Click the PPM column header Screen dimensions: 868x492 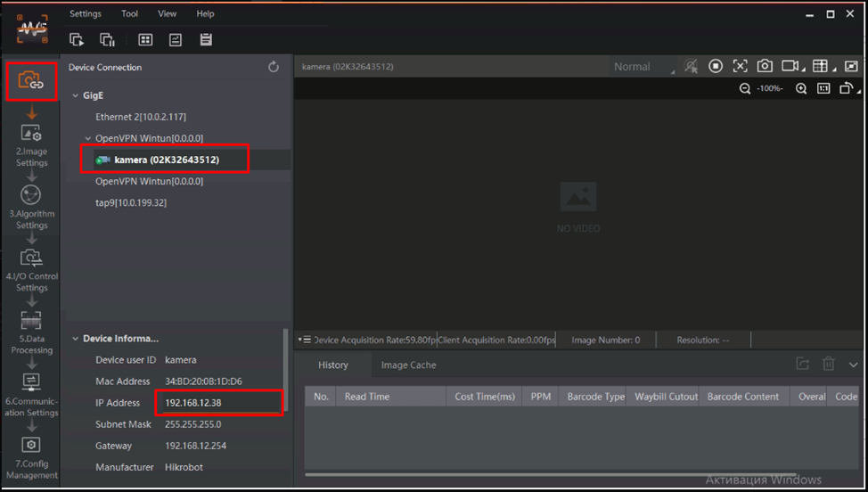tap(540, 397)
